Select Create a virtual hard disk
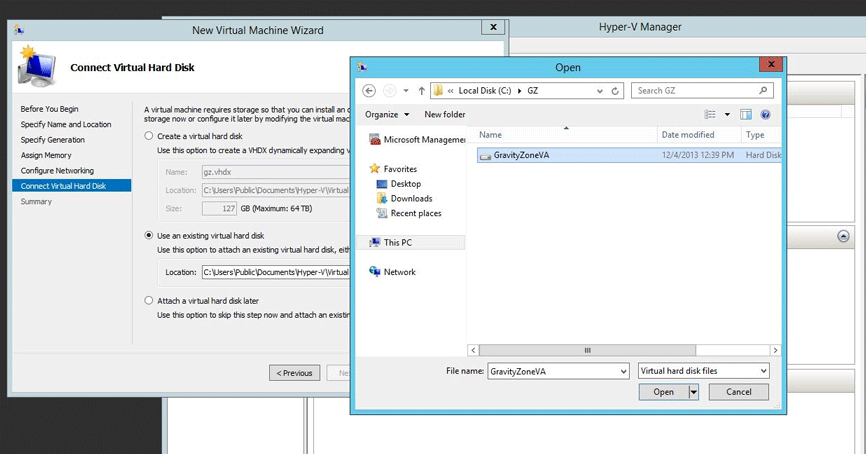Image resolution: width=866 pixels, height=454 pixels. click(149, 136)
